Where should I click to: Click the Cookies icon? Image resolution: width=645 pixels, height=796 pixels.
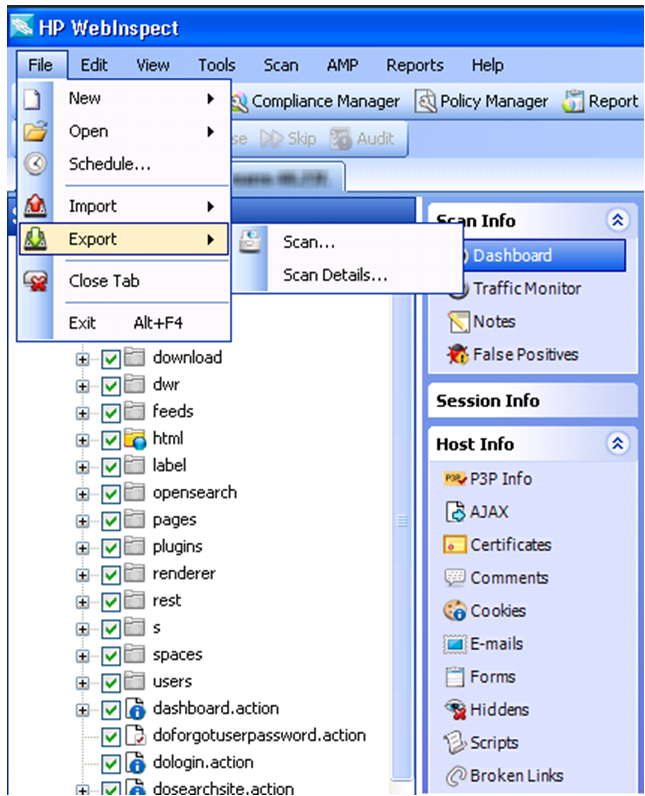click(x=454, y=611)
